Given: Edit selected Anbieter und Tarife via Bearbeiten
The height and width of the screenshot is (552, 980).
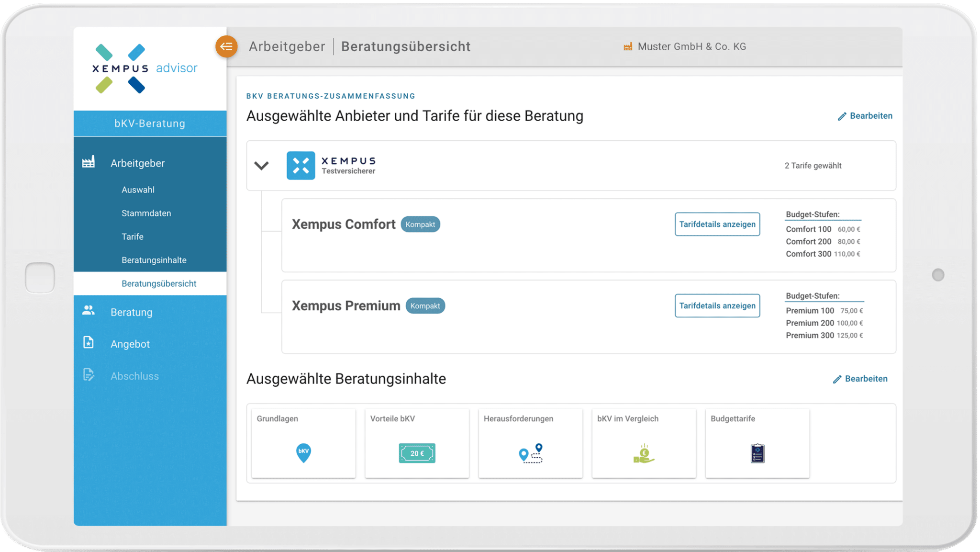Looking at the screenshot, I should 865,116.
